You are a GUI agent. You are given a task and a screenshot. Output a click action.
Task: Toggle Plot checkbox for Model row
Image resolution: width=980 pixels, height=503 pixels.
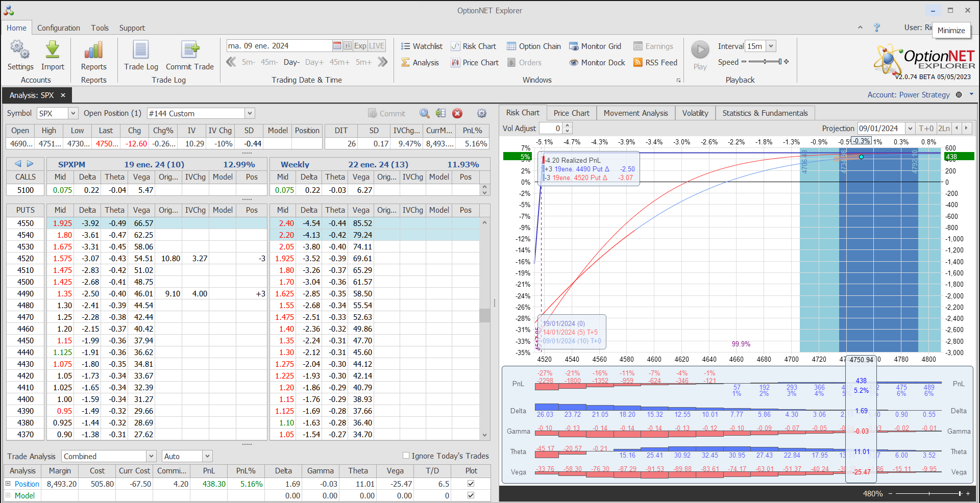click(x=471, y=495)
